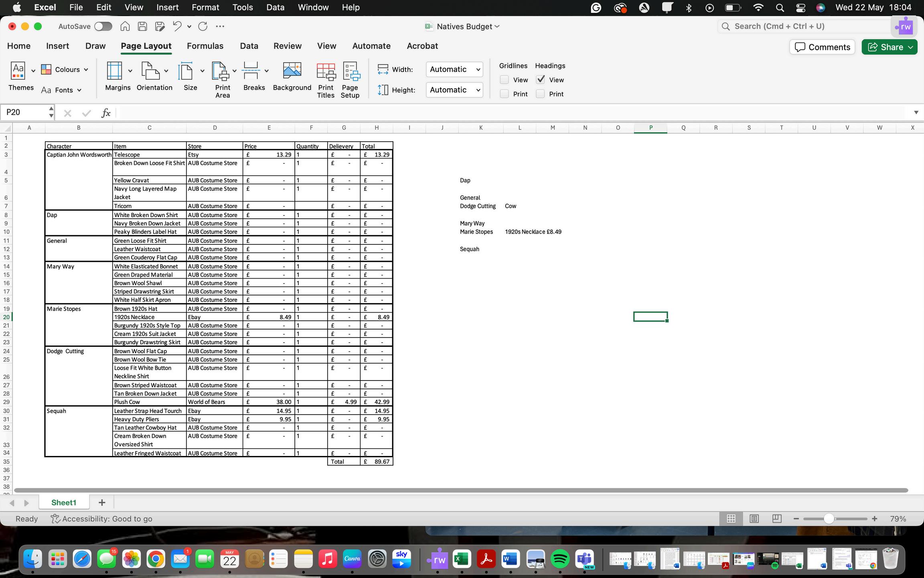Click the Comments button
This screenshot has height=578, width=924.
(822, 47)
